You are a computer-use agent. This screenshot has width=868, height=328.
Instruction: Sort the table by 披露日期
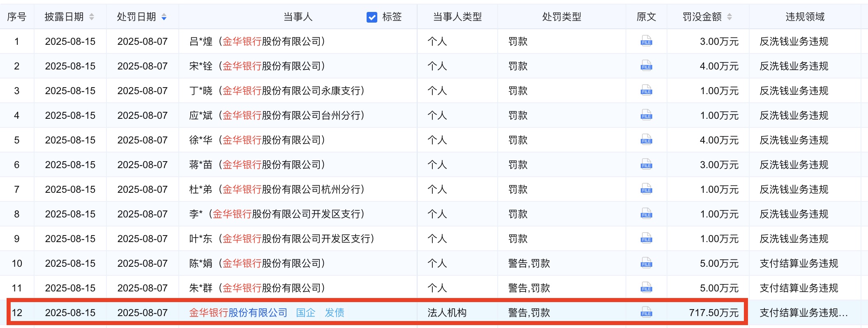point(92,17)
